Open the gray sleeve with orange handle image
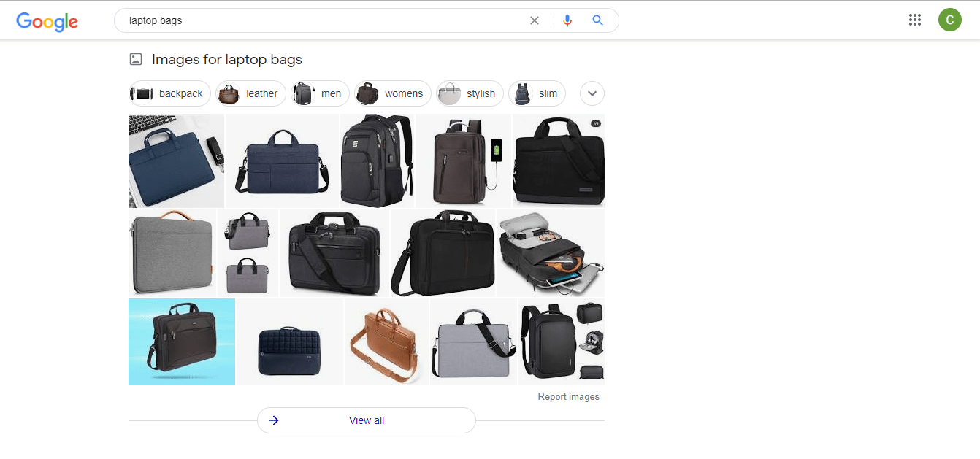 [172, 253]
